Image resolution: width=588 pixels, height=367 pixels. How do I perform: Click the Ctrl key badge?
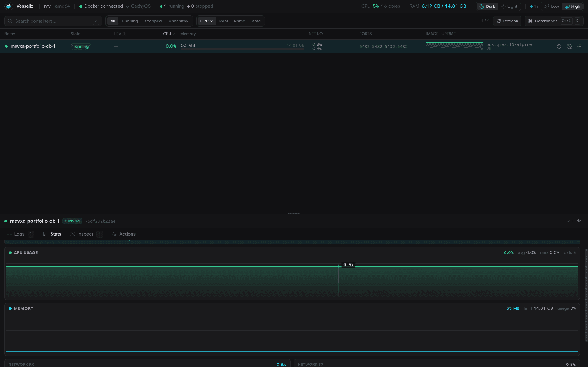(x=566, y=21)
